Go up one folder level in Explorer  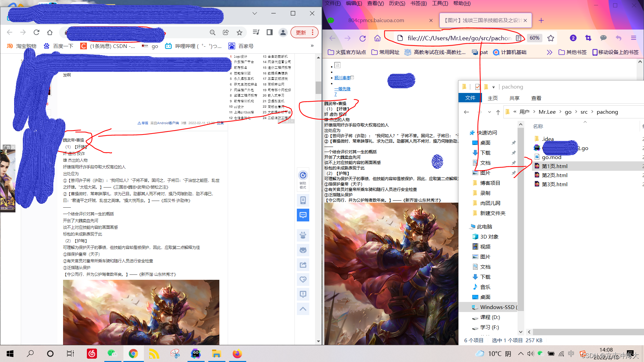tap(498, 112)
